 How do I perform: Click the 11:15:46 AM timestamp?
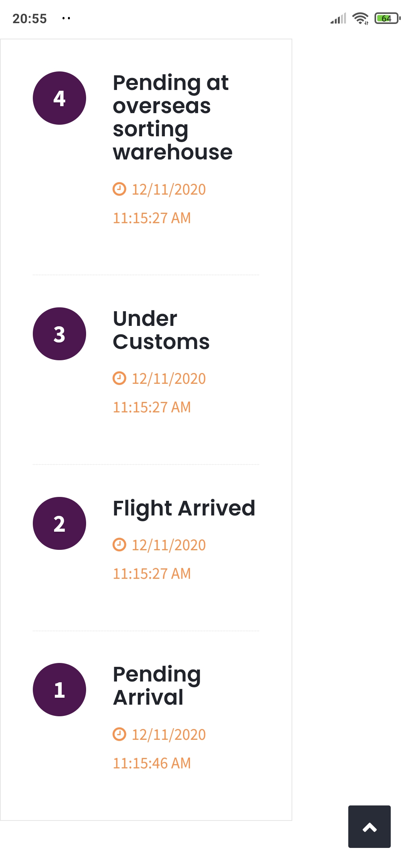tap(152, 763)
